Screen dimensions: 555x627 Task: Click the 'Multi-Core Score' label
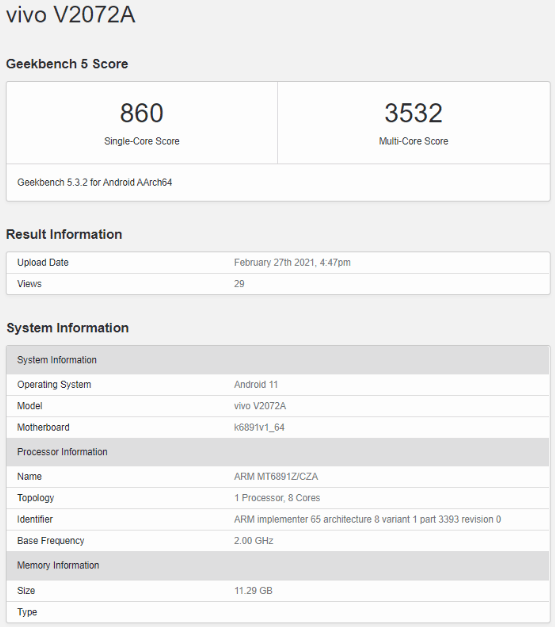pos(413,141)
